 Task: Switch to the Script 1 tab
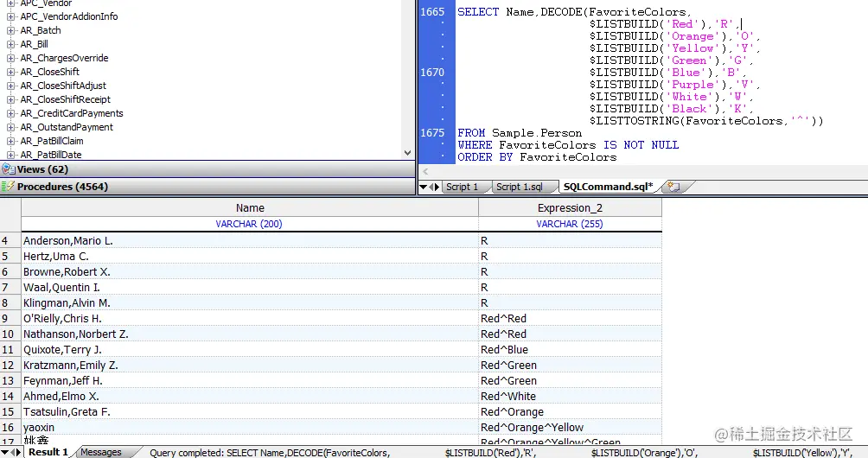[x=462, y=187]
